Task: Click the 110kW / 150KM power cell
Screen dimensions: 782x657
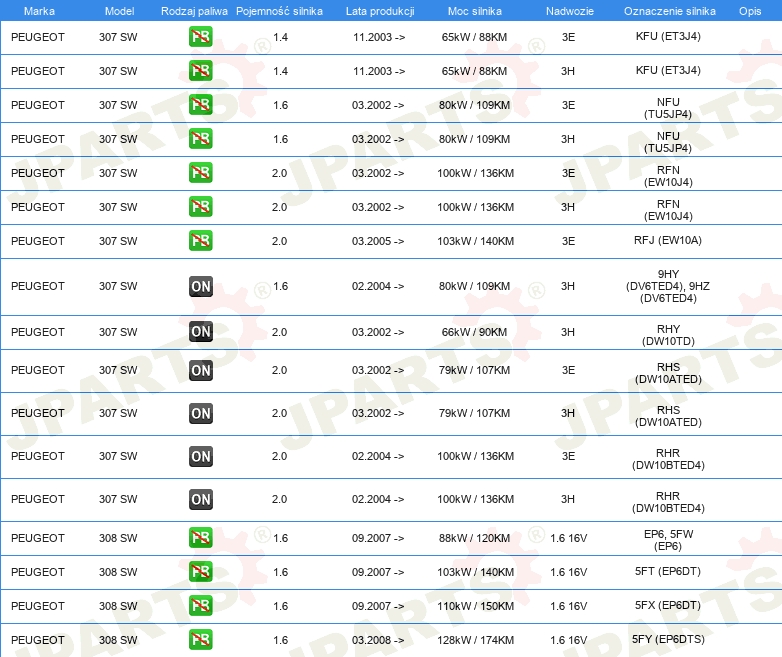Action: (x=475, y=606)
